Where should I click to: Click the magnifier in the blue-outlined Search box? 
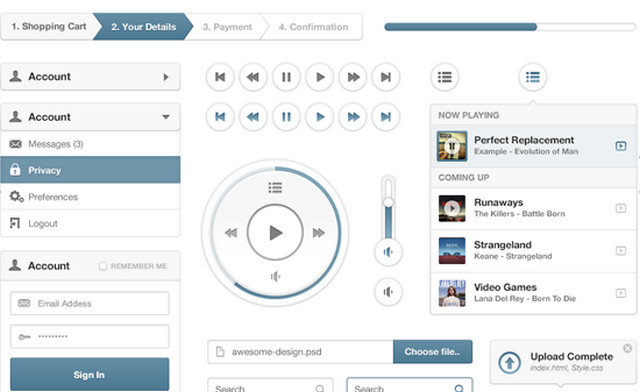(x=459, y=388)
